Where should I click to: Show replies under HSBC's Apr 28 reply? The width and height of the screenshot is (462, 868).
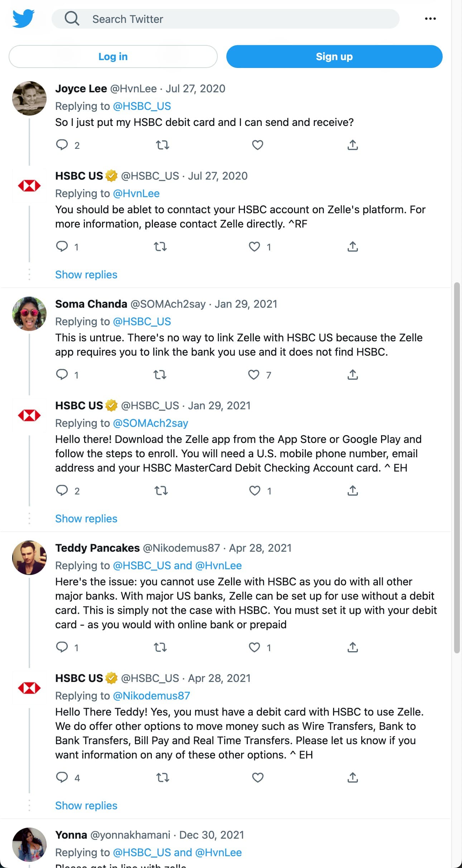coord(86,805)
